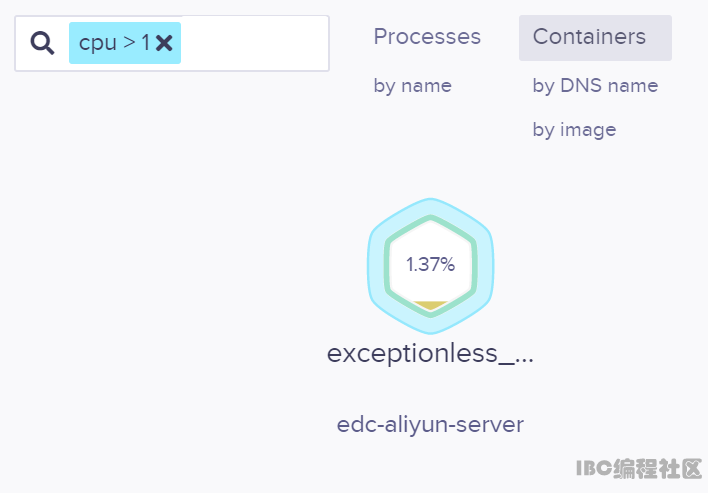Click the percent sign in node metric
Viewport: 708px width, 493px height.
click(448, 265)
